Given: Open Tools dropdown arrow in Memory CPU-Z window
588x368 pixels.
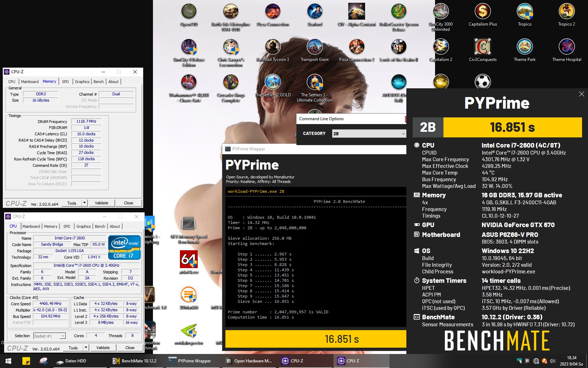Looking at the screenshot, I should [84, 203].
